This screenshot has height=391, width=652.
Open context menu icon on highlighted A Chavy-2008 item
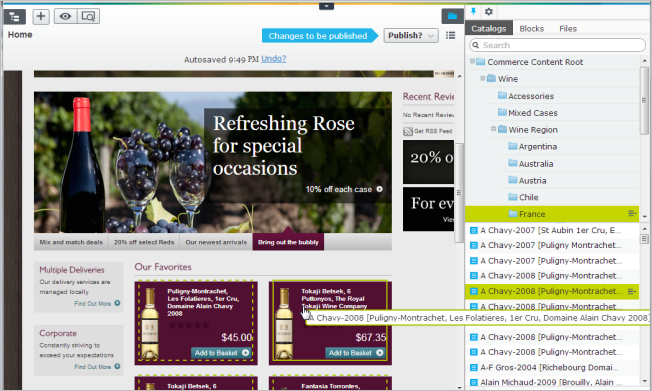632,291
